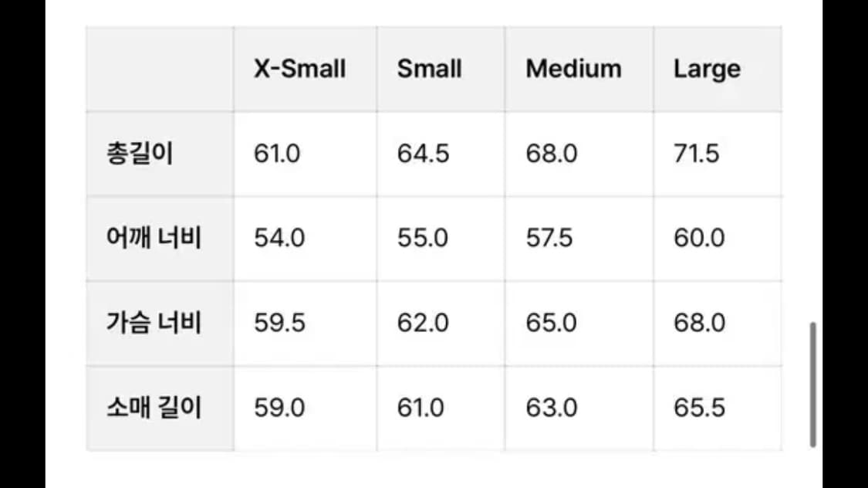Select the 소매 길이 row label
The width and height of the screenshot is (868, 488).
pos(154,407)
